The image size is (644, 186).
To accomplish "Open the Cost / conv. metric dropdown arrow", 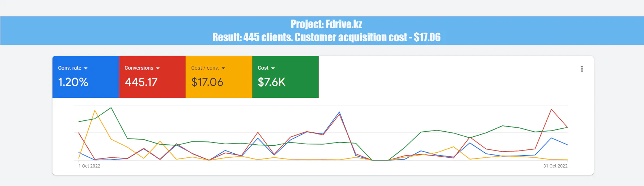I will pyautogui.click(x=223, y=68).
